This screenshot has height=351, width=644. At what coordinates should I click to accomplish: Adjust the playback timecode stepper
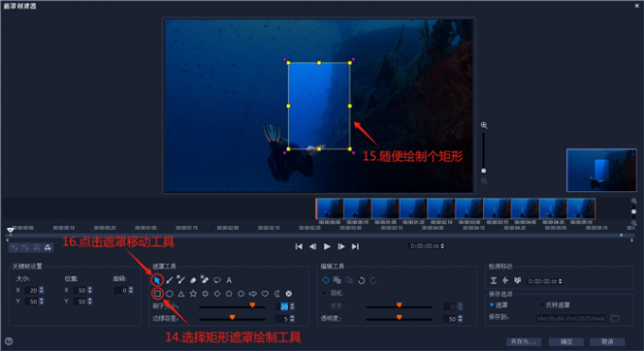pyautogui.click(x=442, y=246)
